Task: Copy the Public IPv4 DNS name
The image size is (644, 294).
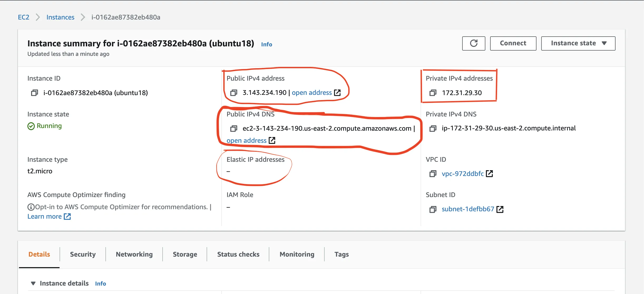Action: coord(233,129)
